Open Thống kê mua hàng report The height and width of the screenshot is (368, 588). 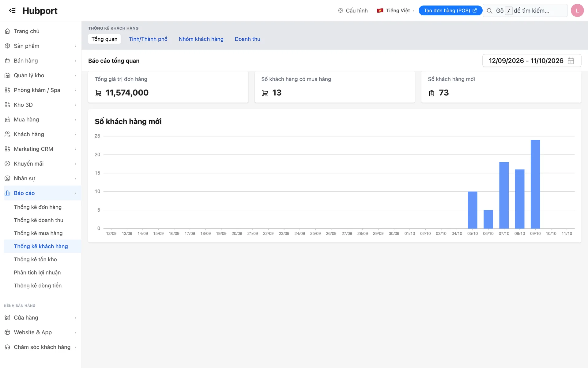pos(38,233)
